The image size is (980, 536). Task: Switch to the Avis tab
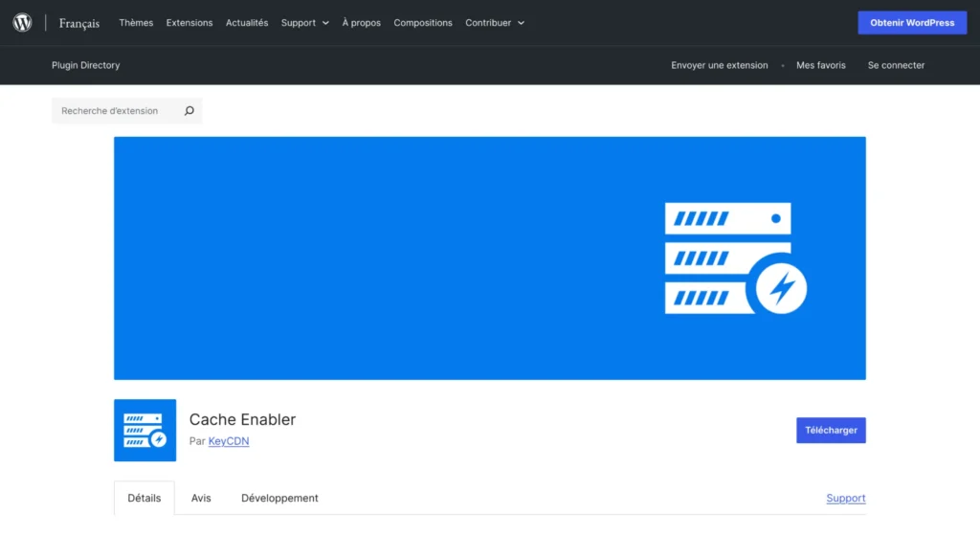201,498
